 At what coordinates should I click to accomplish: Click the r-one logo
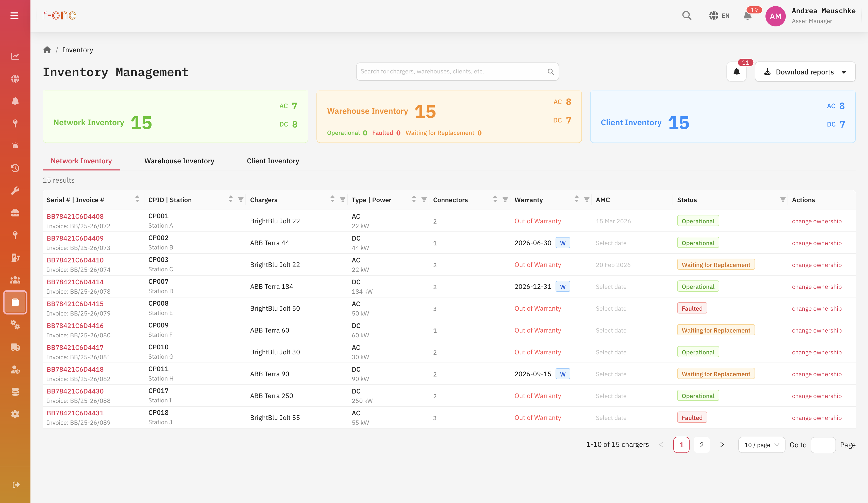pos(59,15)
